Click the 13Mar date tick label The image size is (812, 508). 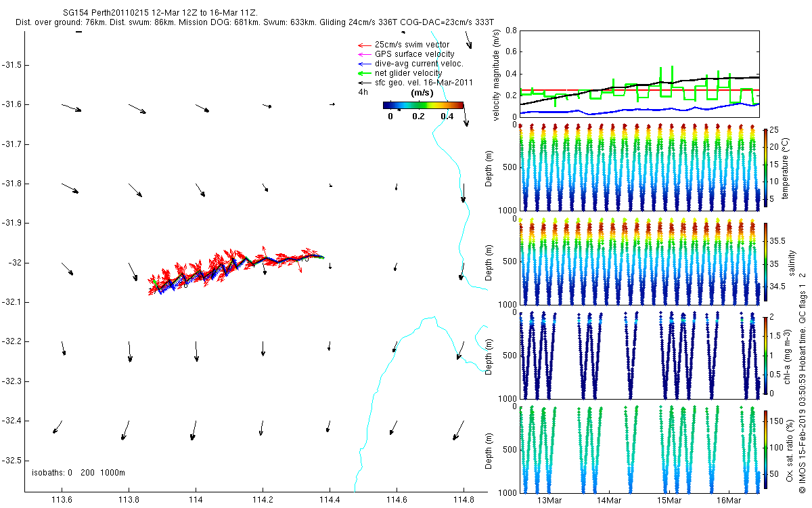[549, 501]
